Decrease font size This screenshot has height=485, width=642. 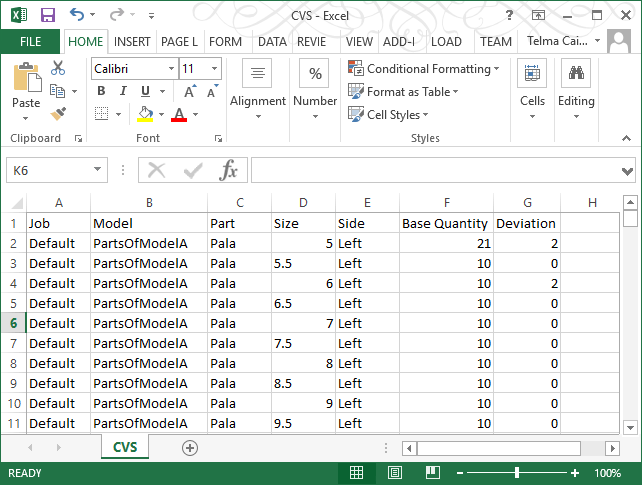[x=212, y=91]
